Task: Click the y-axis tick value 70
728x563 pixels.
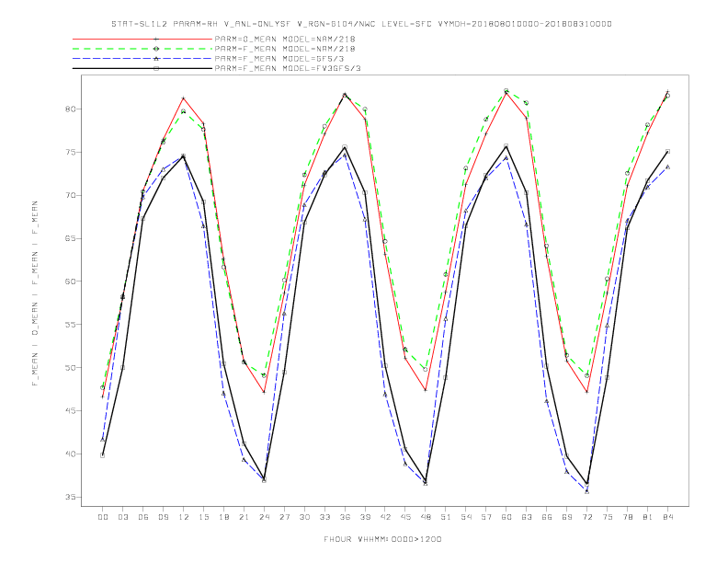Action: coord(70,196)
